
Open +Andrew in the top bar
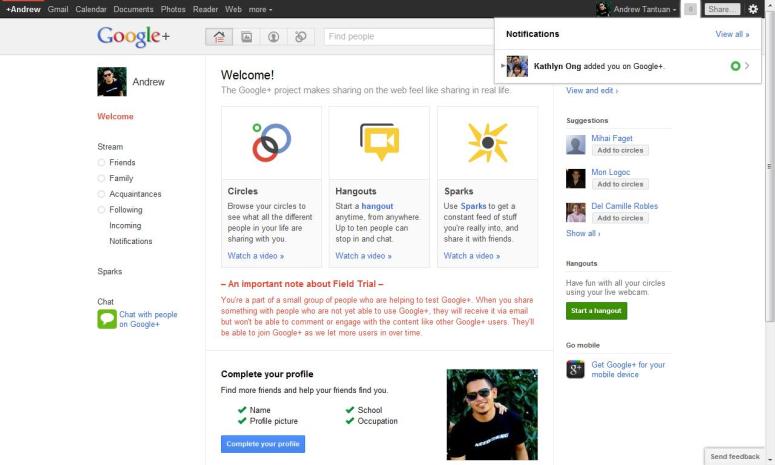coord(23,9)
